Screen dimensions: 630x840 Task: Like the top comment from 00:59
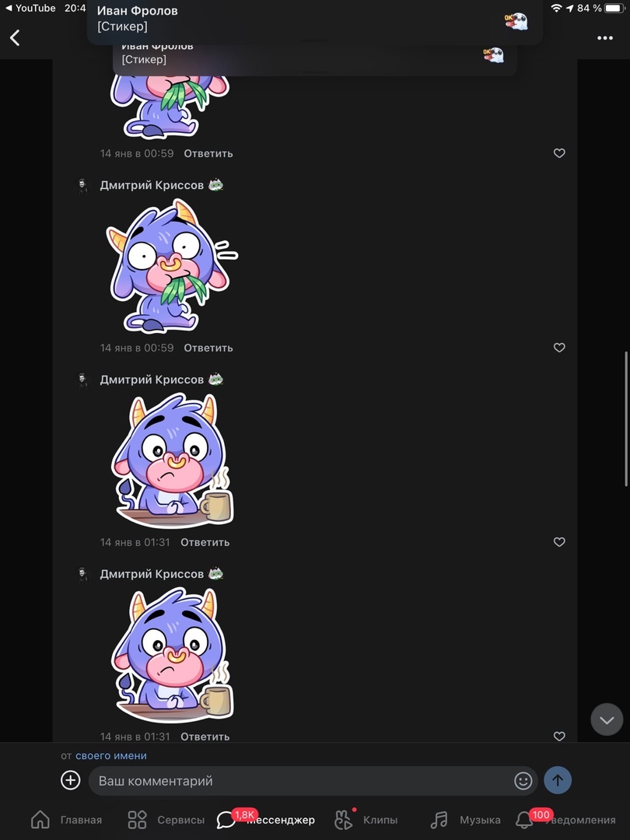coord(559,153)
